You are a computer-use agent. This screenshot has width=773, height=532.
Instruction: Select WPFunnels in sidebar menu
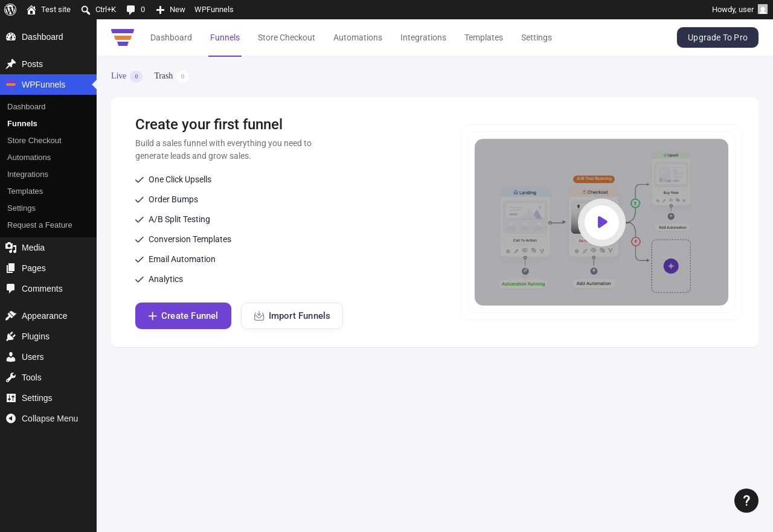click(x=48, y=85)
